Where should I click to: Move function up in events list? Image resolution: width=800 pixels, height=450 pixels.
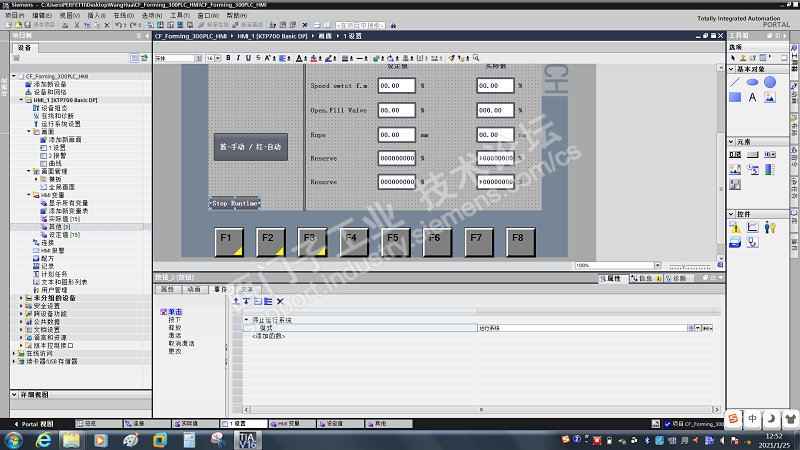click(x=236, y=302)
